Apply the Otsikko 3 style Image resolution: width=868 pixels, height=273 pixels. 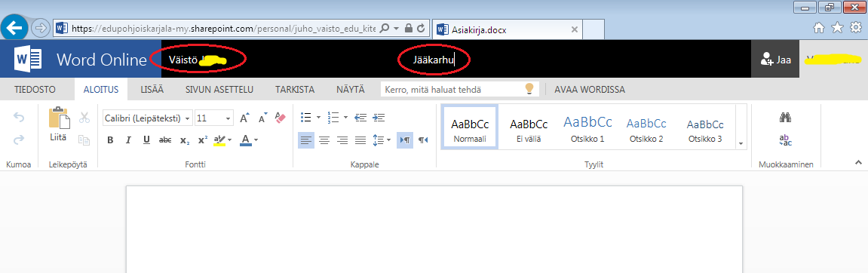click(704, 130)
